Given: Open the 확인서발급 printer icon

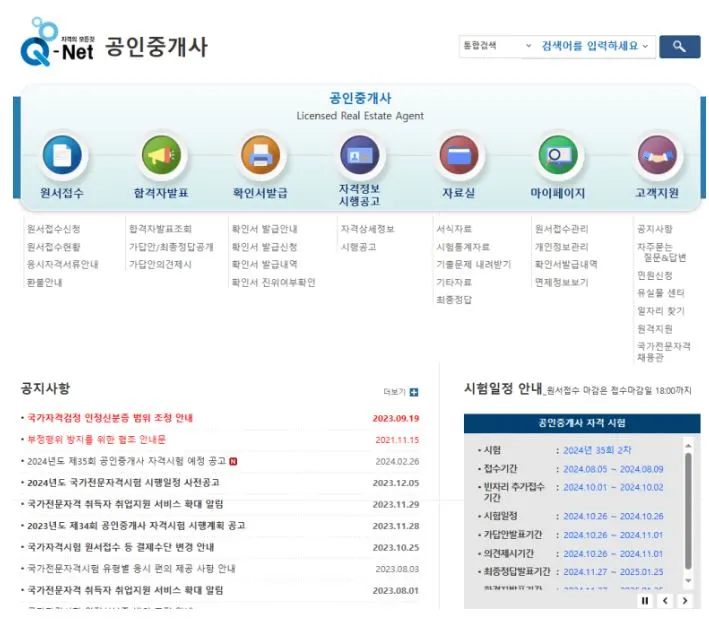Looking at the screenshot, I should 260,155.
